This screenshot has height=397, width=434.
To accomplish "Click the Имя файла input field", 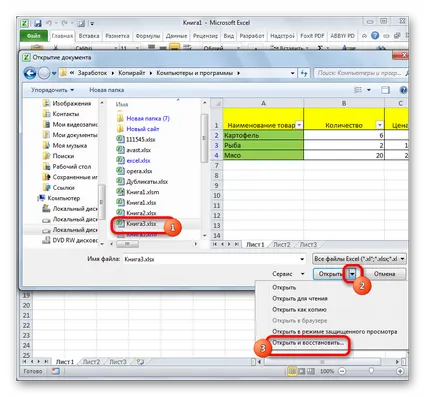I will [x=214, y=259].
